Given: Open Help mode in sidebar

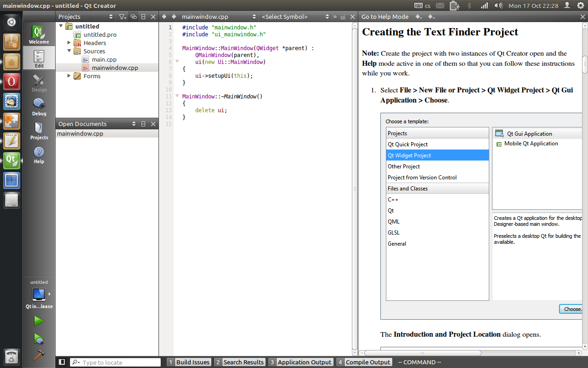Looking at the screenshot, I should (39, 155).
